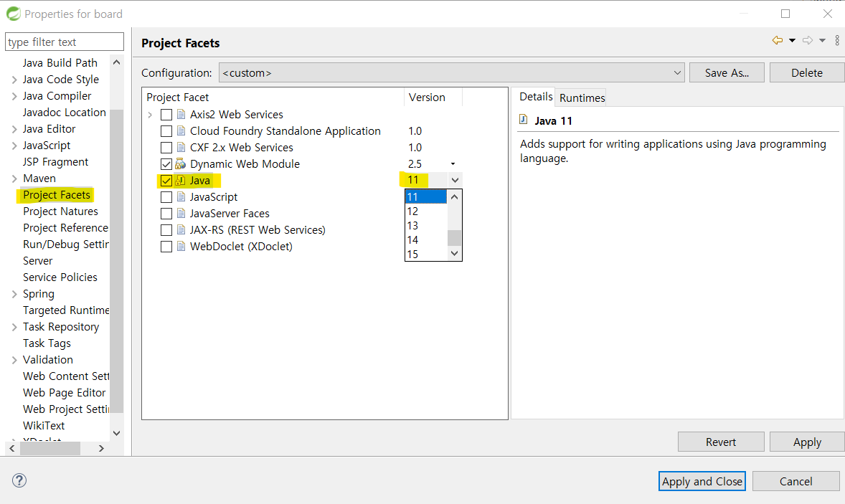Click the Java 11 details icon
The image size is (845, 504).
523,120
